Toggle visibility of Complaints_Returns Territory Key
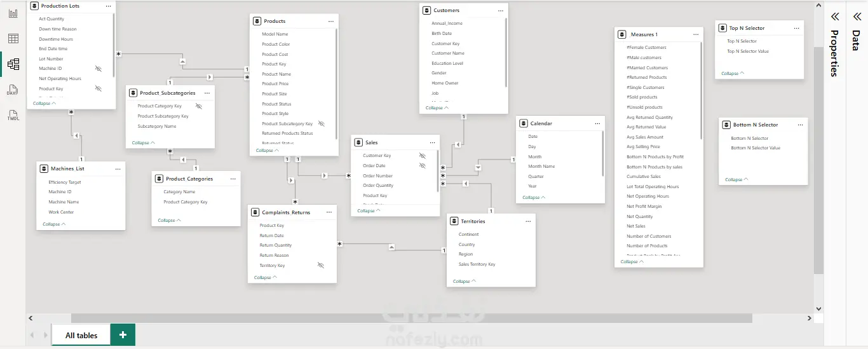The width and height of the screenshot is (868, 349). [x=320, y=265]
